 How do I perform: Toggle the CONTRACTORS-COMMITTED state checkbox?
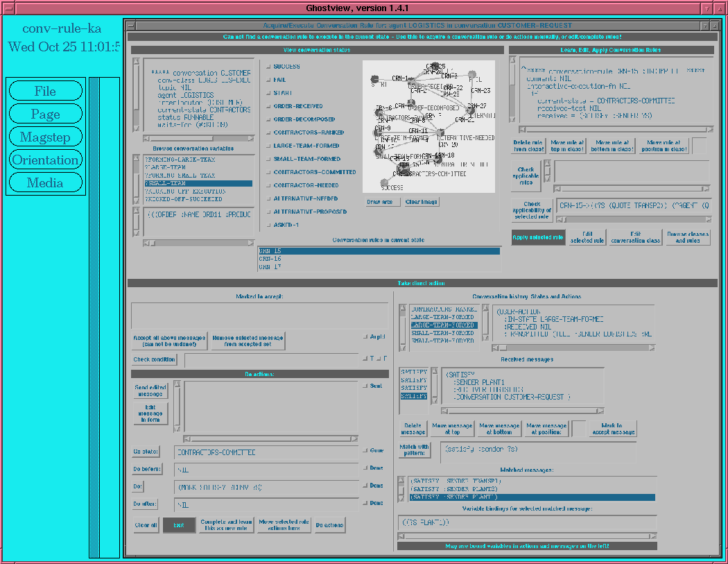pyautogui.click(x=268, y=172)
